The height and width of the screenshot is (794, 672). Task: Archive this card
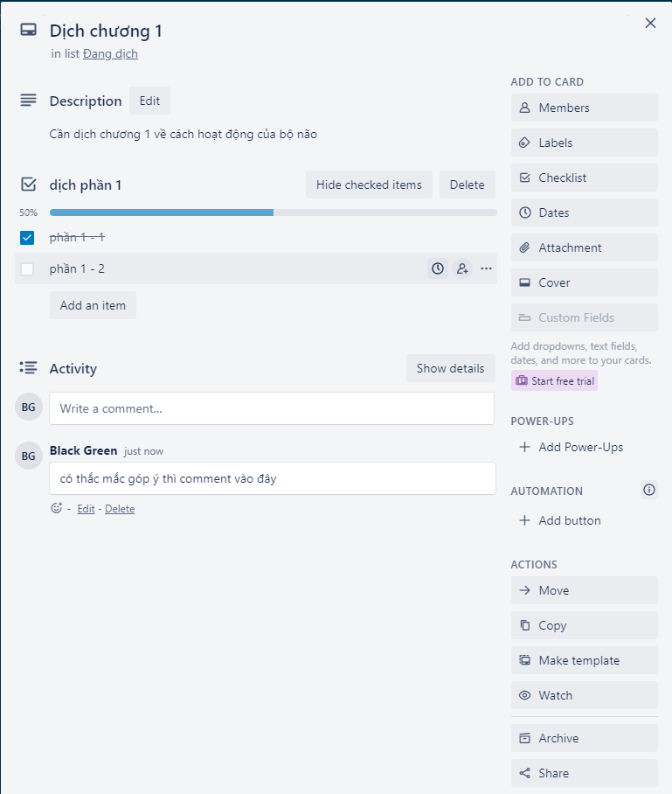(584, 738)
